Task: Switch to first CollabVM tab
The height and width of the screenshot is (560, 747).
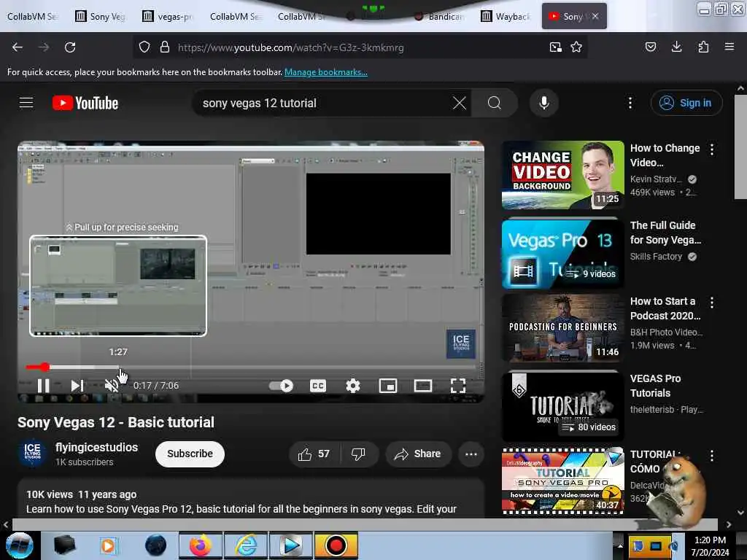Action: tap(32, 17)
